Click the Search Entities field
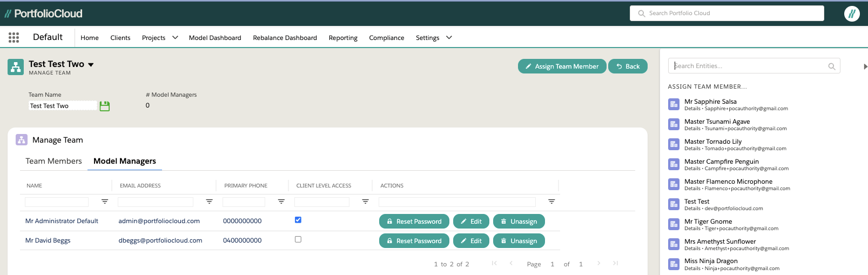Viewport: 868px width, 275px height. pos(754,66)
